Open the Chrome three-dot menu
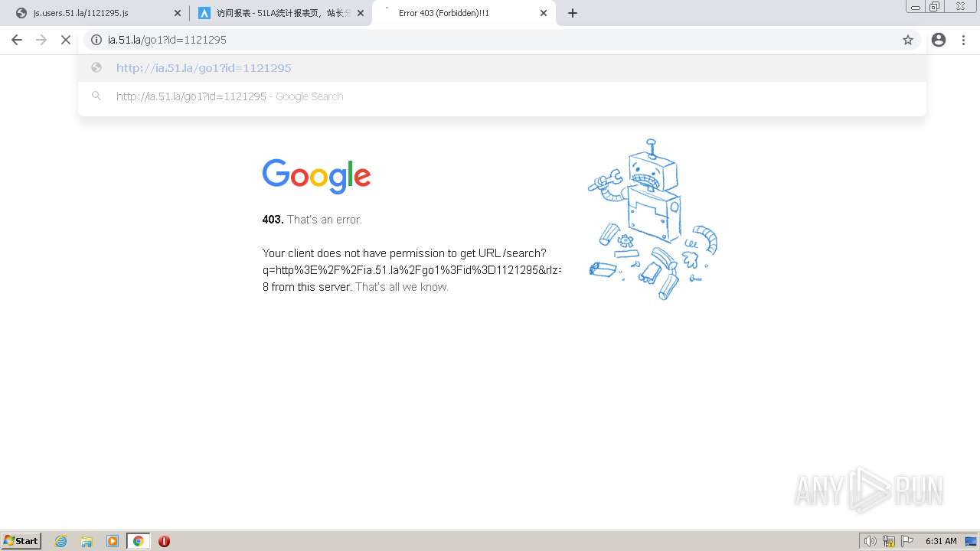The width and height of the screenshot is (980, 551). (x=963, y=40)
